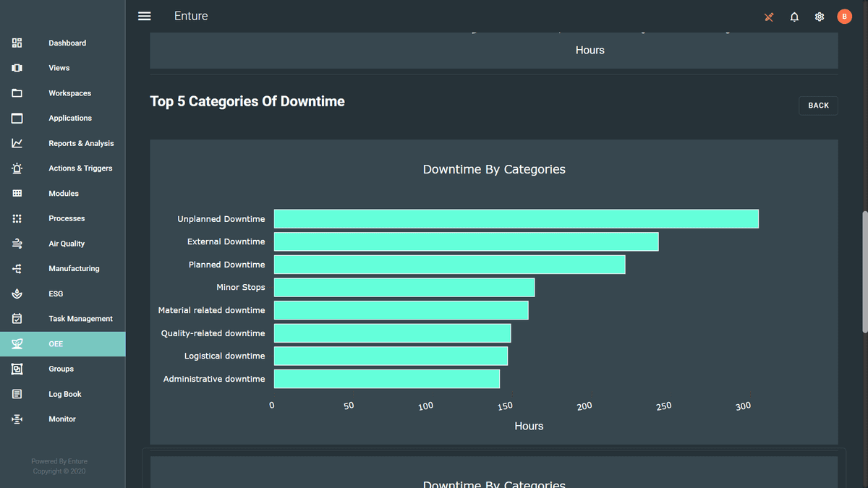Select the Reports & Analysis chart icon
The height and width of the screenshot is (488, 868).
click(x=17, y=143)
